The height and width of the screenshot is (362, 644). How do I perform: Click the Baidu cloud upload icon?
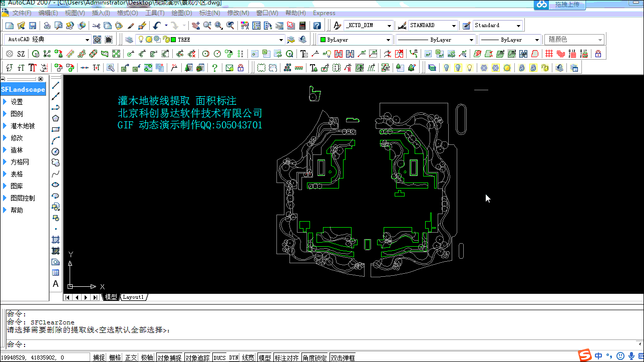(x=542, y=5)
